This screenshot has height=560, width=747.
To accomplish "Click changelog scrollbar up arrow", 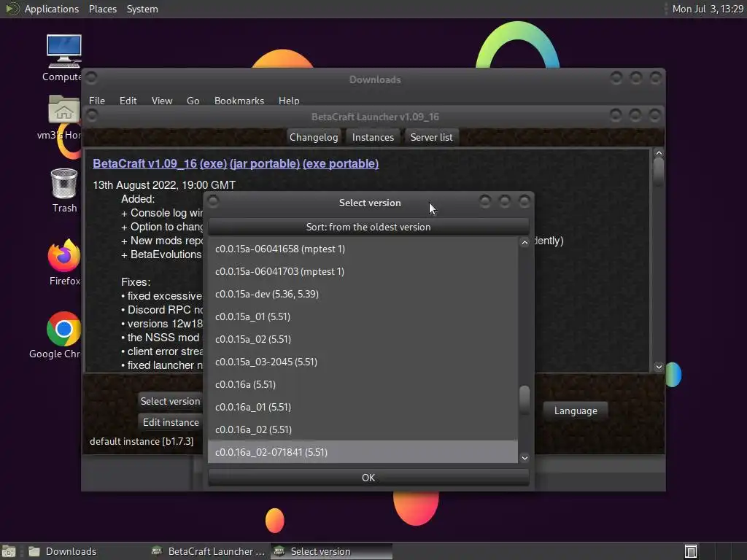I will tap(659, 153).
